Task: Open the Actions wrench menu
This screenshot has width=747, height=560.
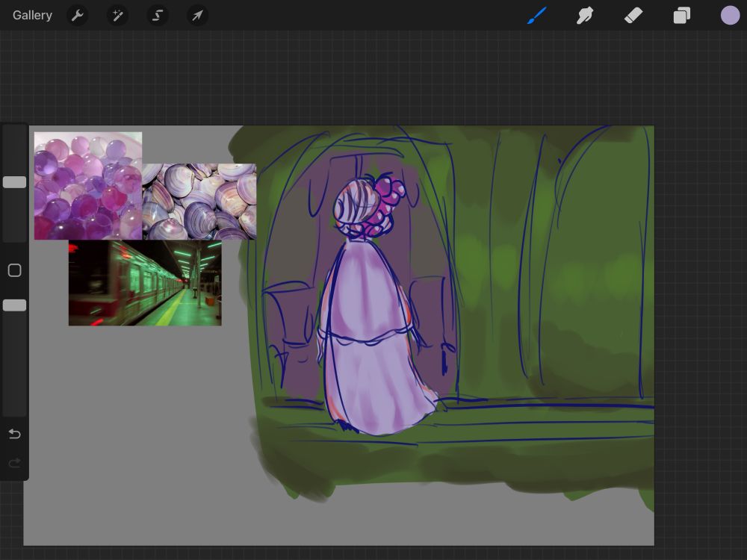Action: point(78,15)
